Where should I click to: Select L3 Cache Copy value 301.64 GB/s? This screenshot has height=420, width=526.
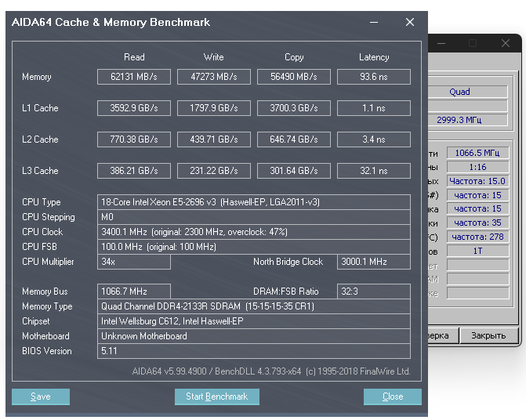293,171
